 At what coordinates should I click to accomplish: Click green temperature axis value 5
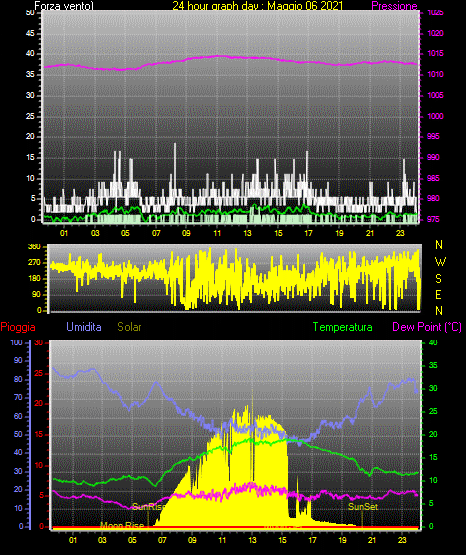coord(431,503)
